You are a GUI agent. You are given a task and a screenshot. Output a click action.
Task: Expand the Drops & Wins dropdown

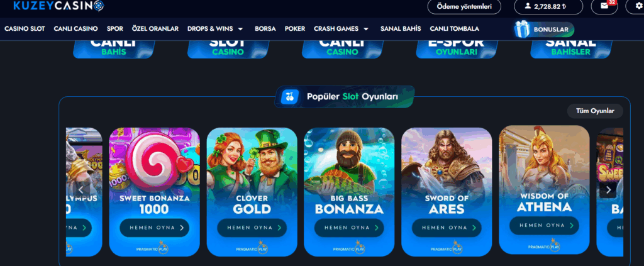pyautogui.click(x=240, y=29)
